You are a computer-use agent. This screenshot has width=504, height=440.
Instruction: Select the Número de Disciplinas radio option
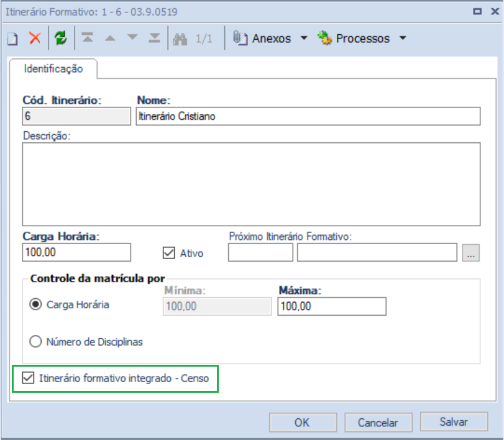point(35,341)
